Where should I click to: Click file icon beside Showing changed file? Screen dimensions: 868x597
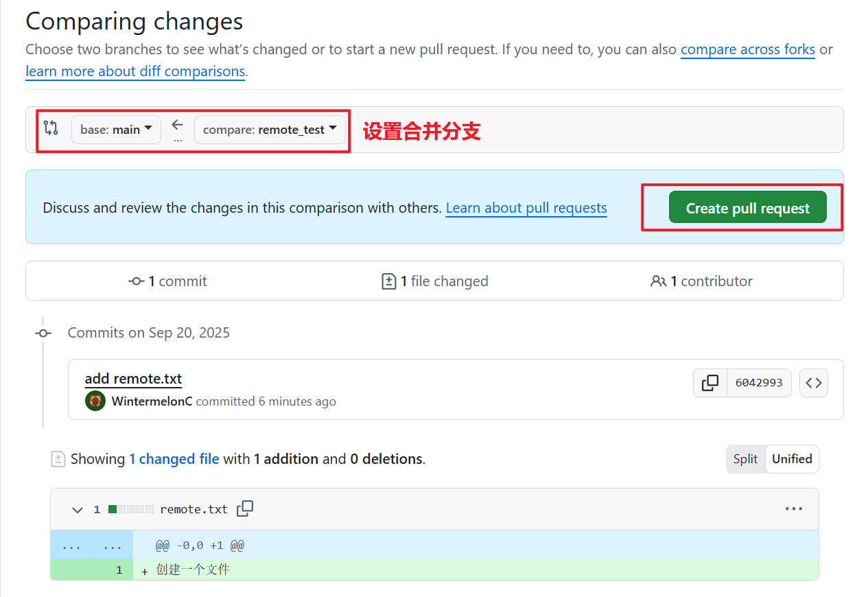pos(58,459)
